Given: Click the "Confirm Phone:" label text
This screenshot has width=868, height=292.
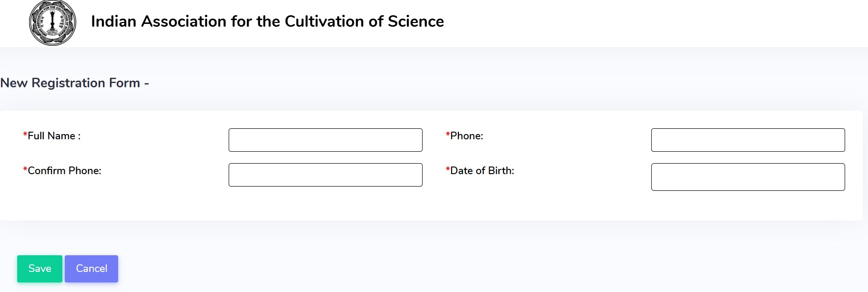Looking at the screenshot, I should click(64, 171).
